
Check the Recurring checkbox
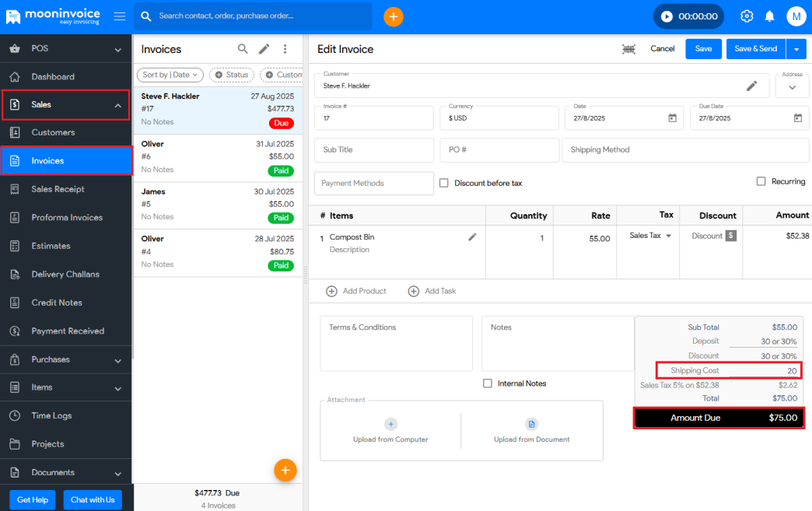pos(761,181)
